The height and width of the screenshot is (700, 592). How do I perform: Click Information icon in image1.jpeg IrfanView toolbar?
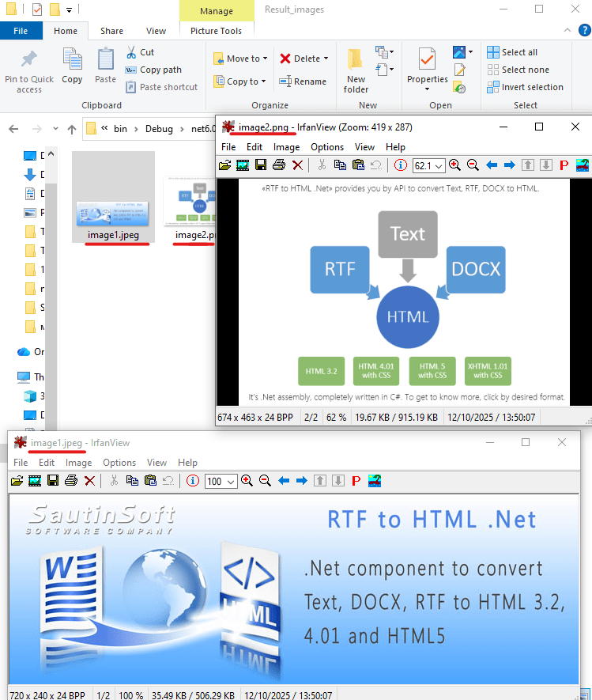193,481
